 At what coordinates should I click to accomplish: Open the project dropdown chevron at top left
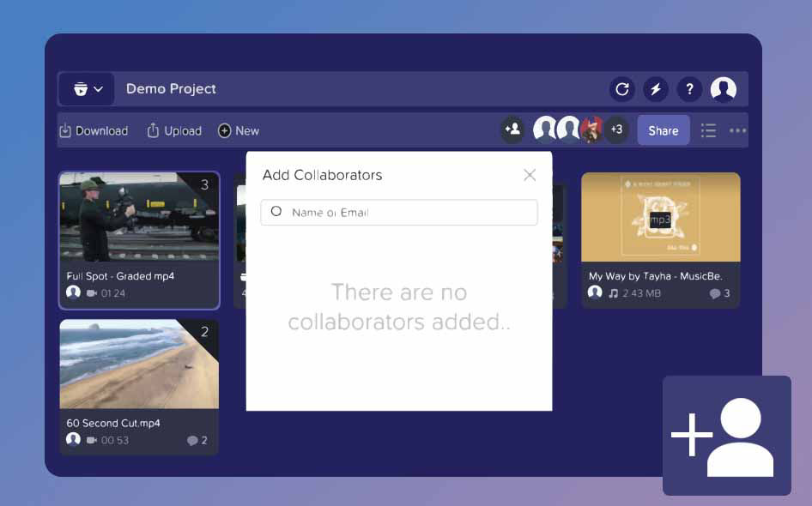(99, 88)
